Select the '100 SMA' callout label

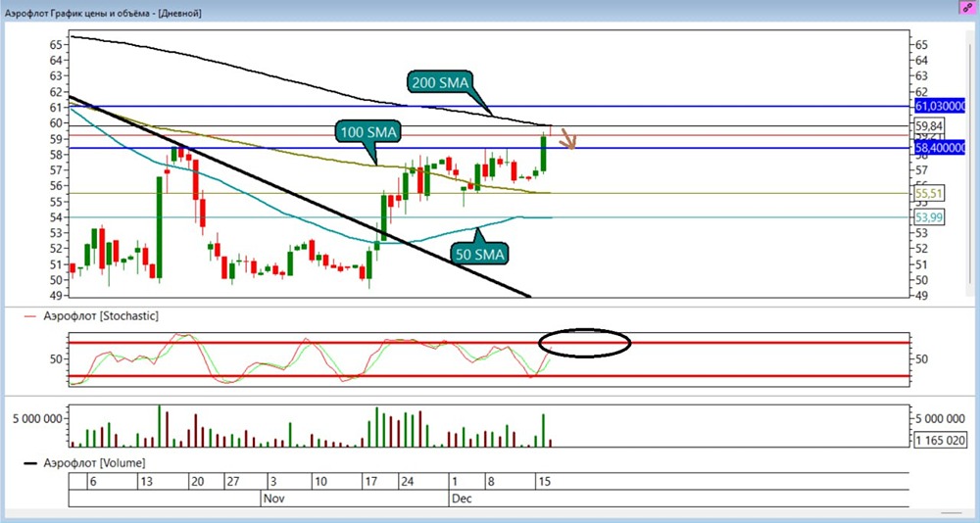(369, 132)
